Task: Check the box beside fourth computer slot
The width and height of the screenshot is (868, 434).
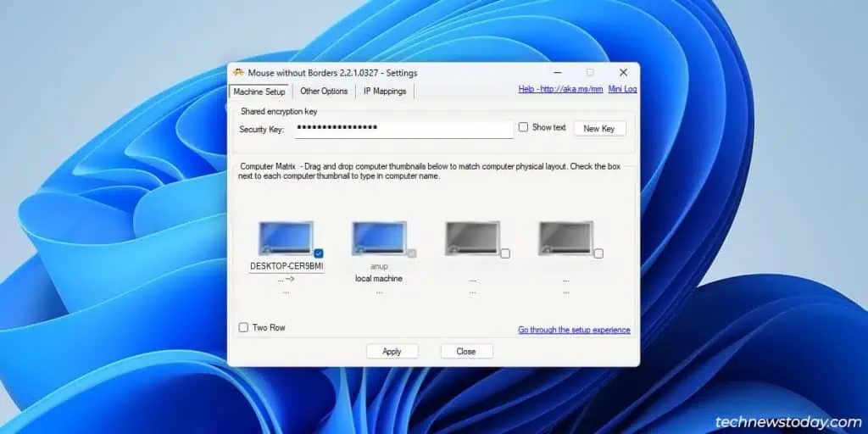Action: pyautogui.click(x=598, y=253)
